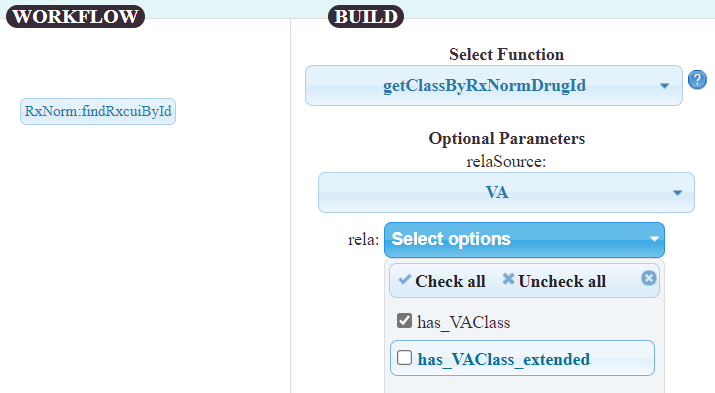Click the X icon next to Uncheck all

click(508, 279)
